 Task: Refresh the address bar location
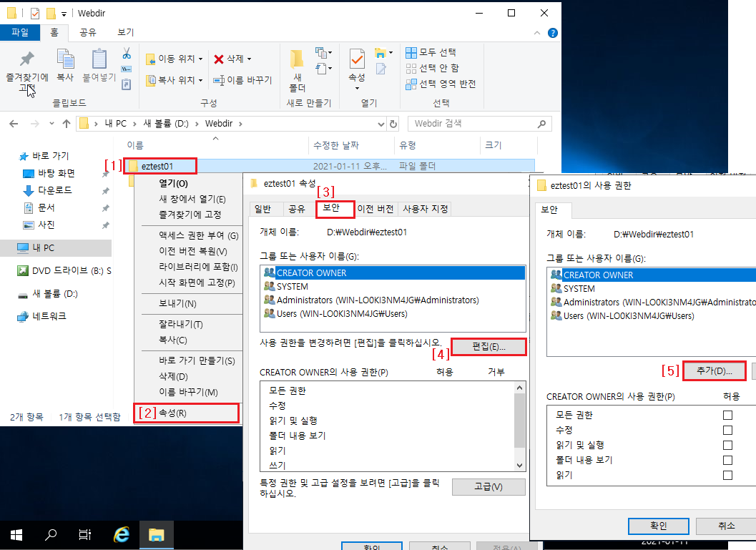pyautogui.click(x=393, y=124)
